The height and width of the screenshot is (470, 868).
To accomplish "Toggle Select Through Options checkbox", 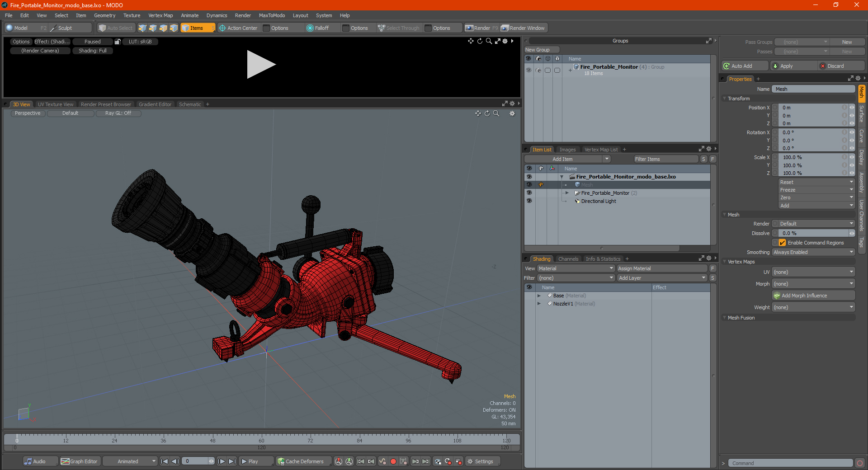I will click(x=428, y=28).
